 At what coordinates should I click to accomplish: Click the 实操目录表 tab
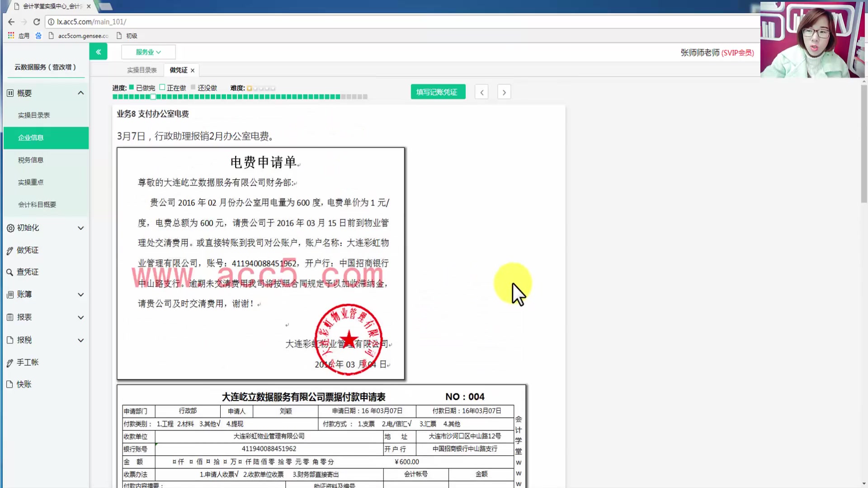142,70
